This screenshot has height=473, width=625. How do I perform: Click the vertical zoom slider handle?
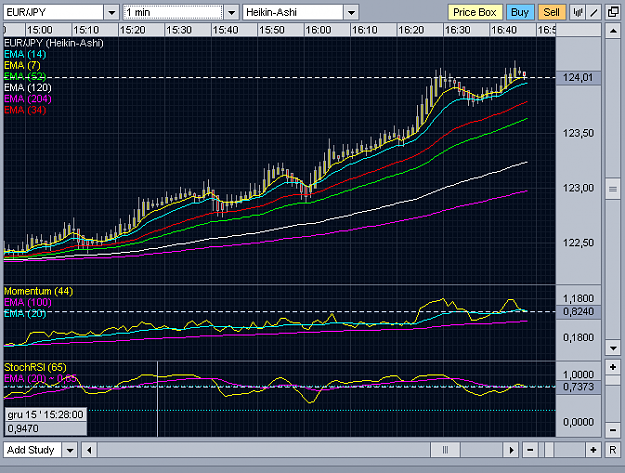coord(613,381)
